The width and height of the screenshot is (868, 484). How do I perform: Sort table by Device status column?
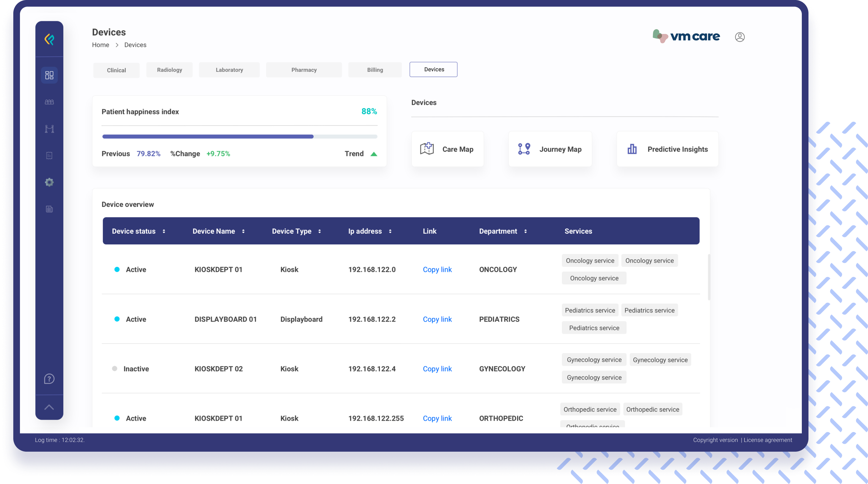click(x=164, y=231)
